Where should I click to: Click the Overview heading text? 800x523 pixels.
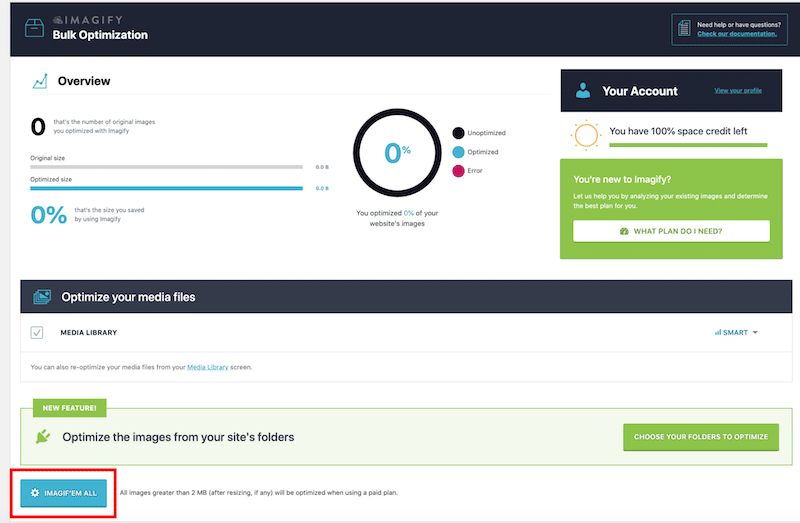84,81
